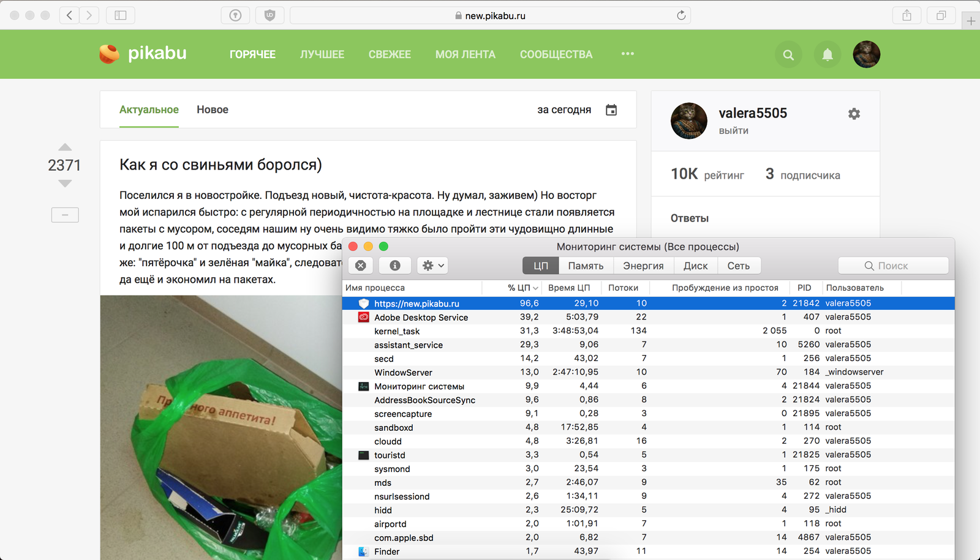
Task: Open МОЯ ЛЕНТА section
Action: pyautogui.click(x=466, y=54)
